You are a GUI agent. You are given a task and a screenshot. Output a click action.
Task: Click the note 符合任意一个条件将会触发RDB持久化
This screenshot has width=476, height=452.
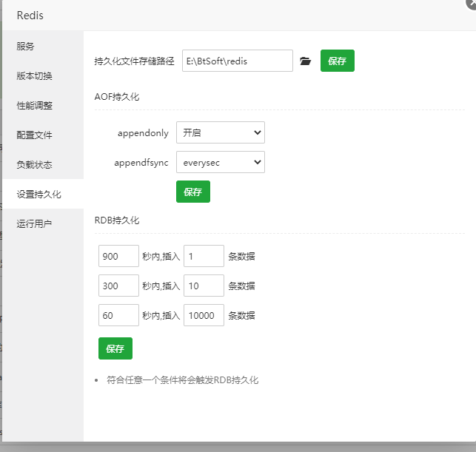coord(182,380)
